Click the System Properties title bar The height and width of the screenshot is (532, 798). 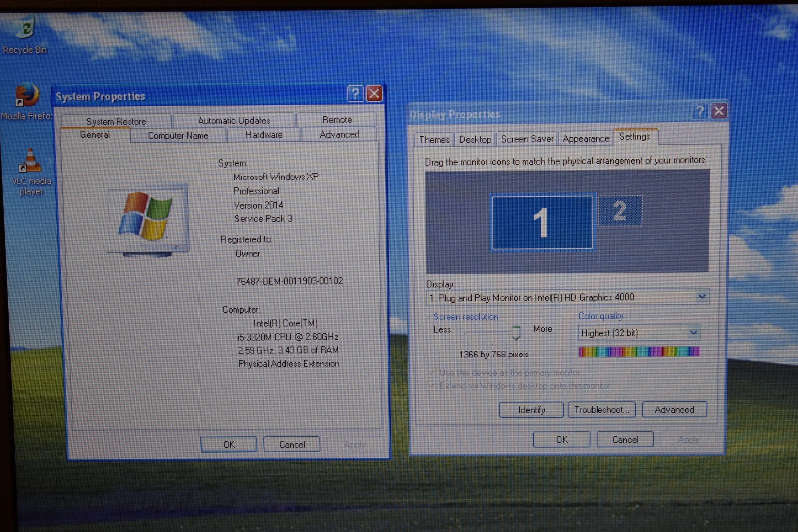199,96
